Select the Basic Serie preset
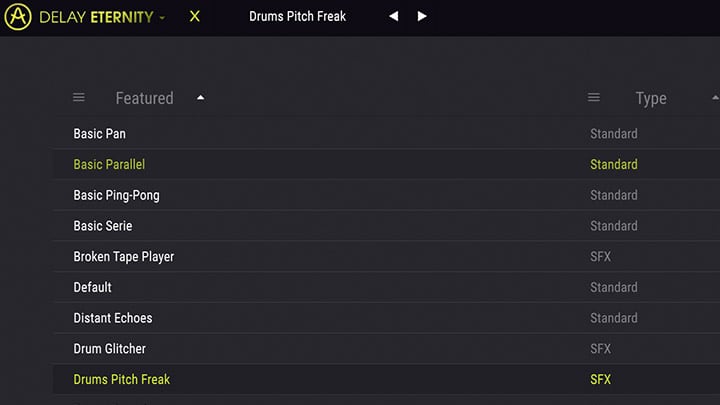720x405 pixels. coord(386,226)
